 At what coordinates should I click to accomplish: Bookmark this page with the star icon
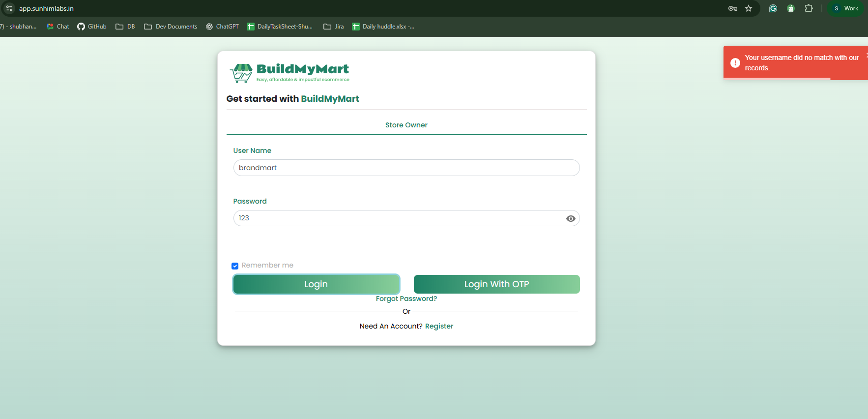click(x=749, y=8)
